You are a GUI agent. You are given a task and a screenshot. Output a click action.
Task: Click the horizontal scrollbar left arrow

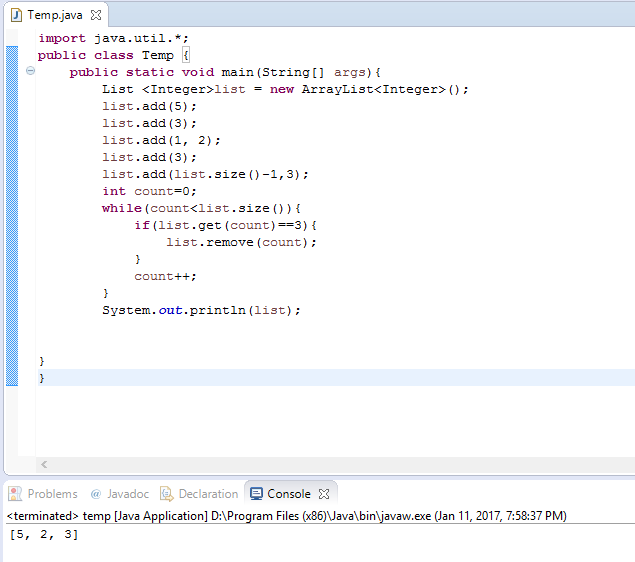[44, 464]
